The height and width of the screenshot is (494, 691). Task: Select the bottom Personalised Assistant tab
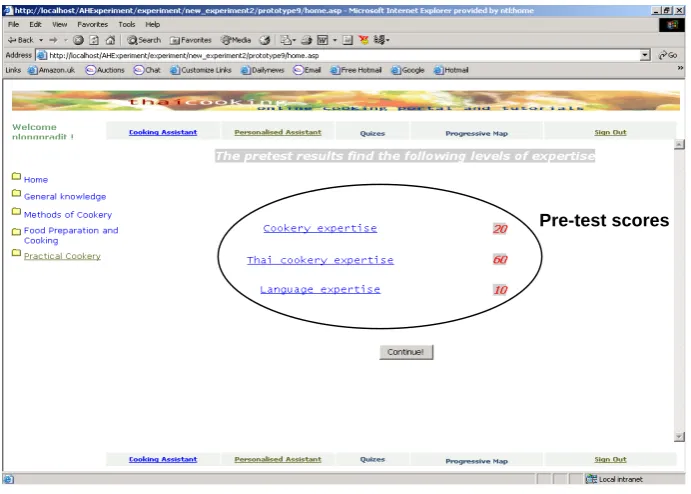pos(278,459)
